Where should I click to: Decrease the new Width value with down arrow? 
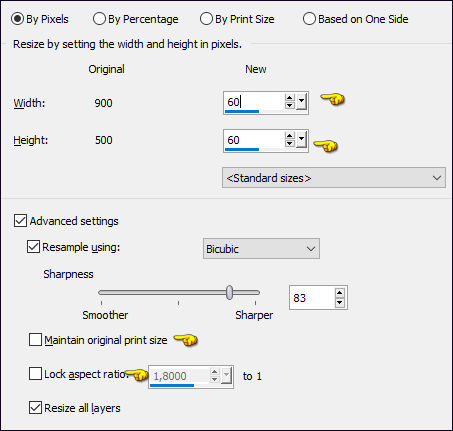coord(289,105)
